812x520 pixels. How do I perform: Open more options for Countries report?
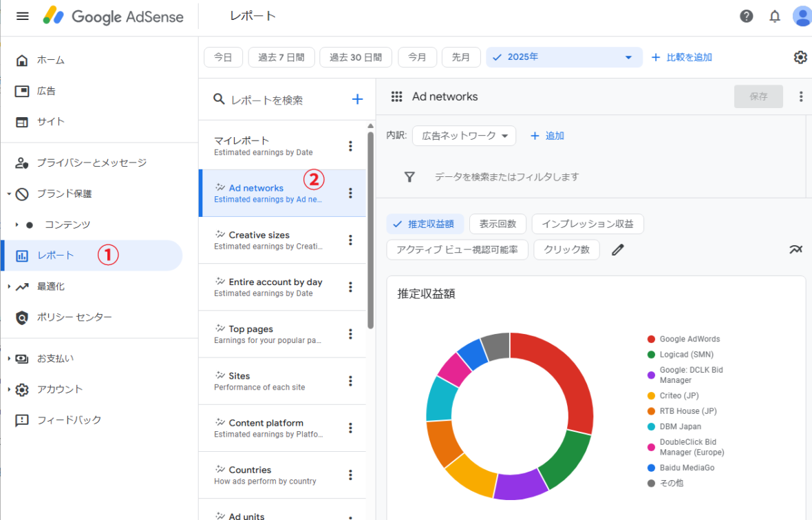(350, 475)
